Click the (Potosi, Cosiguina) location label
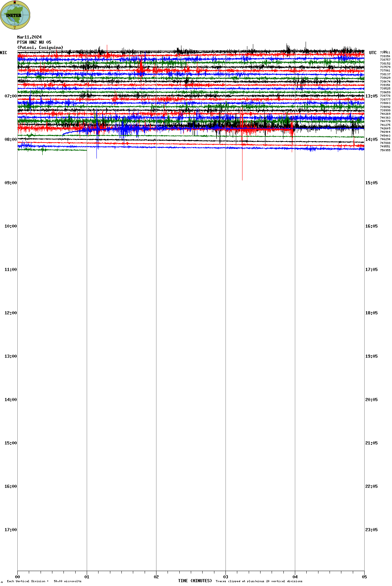392x586 pixels. point(40,48)
